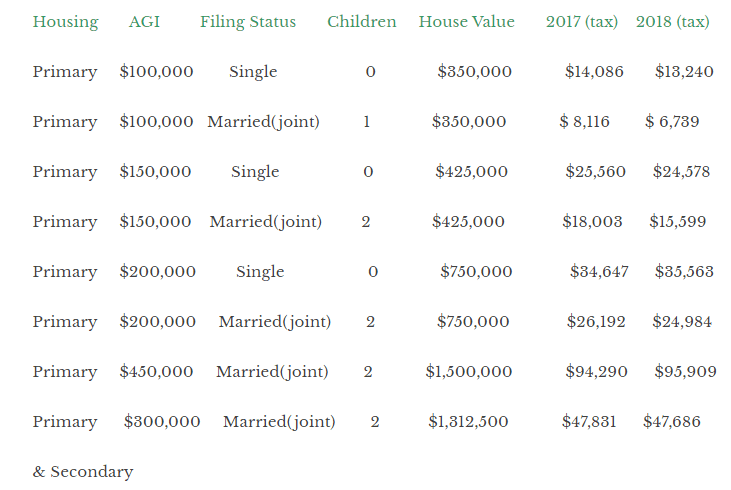Select the 2017 (tax) header
This screenshot has height=490, width=731.
582,22
